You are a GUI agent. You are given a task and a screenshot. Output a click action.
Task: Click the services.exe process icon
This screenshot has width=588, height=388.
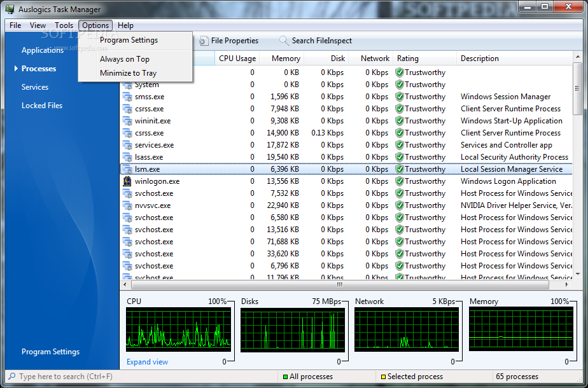coord(127,145)
